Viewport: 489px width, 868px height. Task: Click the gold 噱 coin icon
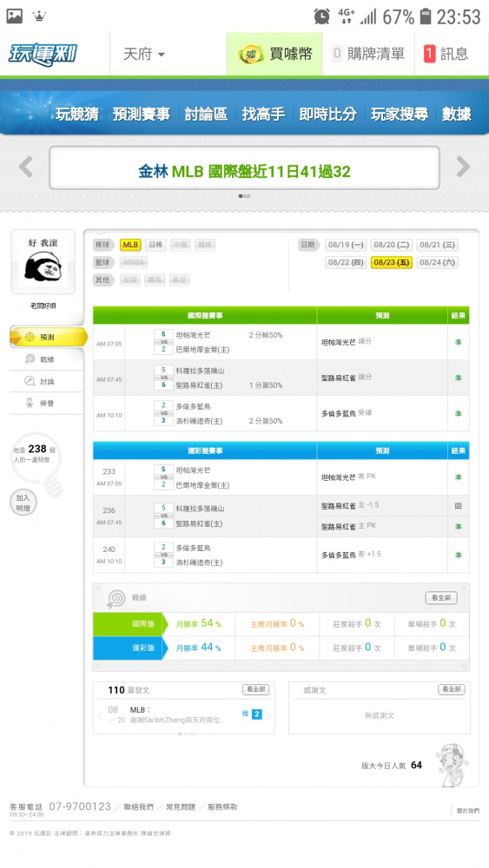250,54
